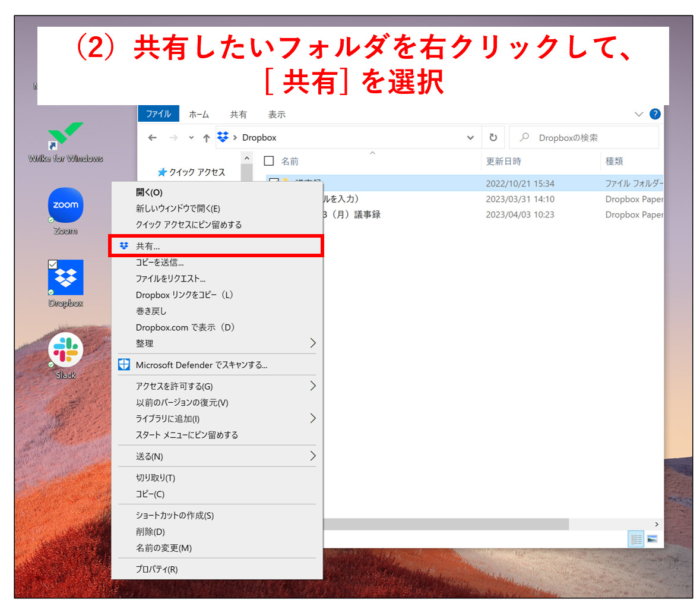Switch to the 共有 ribbon tab
700x606 pixels.
click(x=238, y=114)
